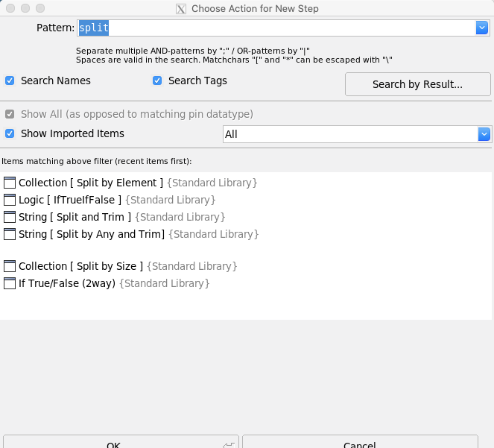494x448 pixels.
Task: Open the Pattern history dropdown arrow
Action: pyautogui.click(x=482, y=28)
